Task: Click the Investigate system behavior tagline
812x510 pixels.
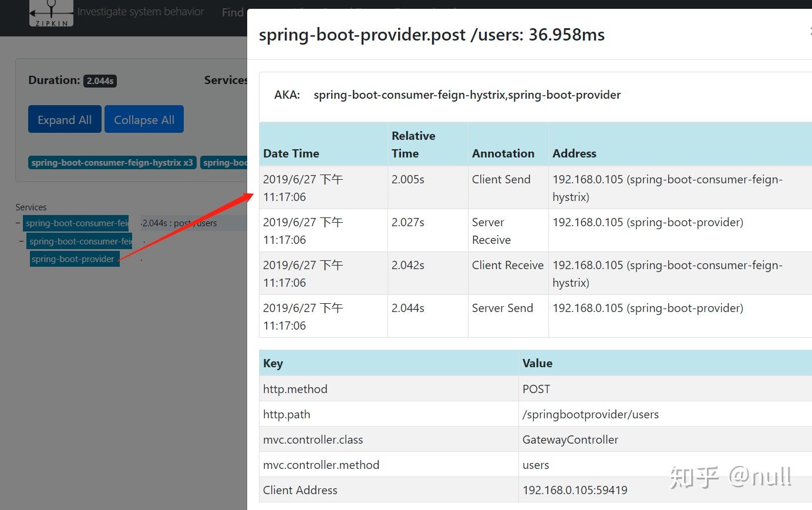Action: 141,12
